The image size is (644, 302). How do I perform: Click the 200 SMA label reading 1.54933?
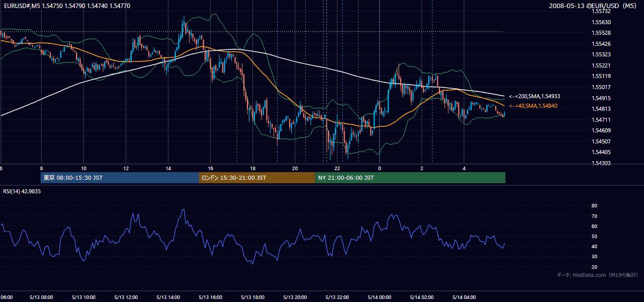point(535,96)
